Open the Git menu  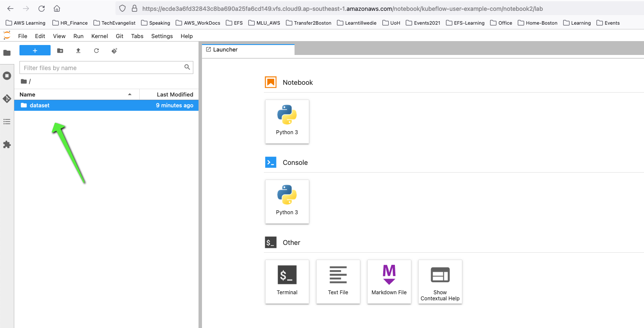(x=120, y=36)
